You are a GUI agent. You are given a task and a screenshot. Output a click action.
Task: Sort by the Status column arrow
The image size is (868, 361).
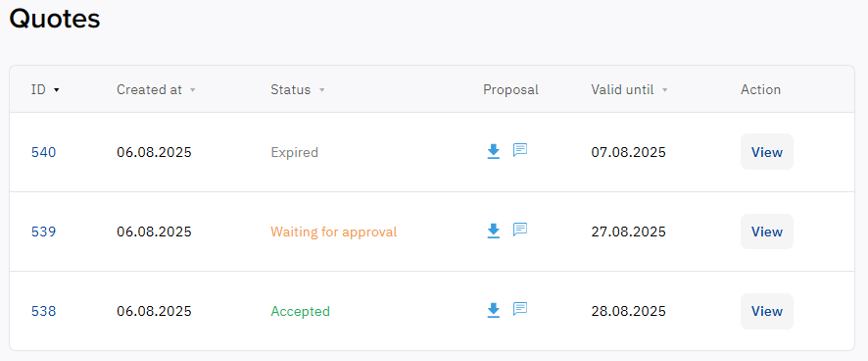coord(321,90)
